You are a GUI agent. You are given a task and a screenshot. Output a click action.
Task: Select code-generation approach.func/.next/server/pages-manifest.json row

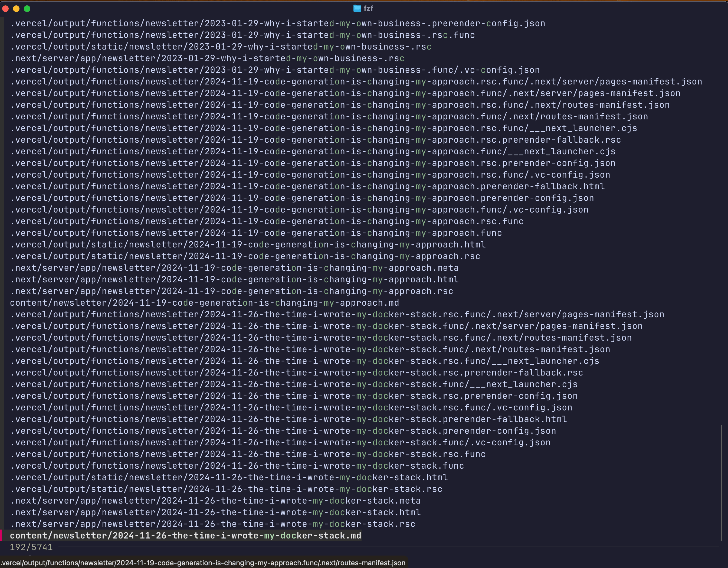point(345,93)
